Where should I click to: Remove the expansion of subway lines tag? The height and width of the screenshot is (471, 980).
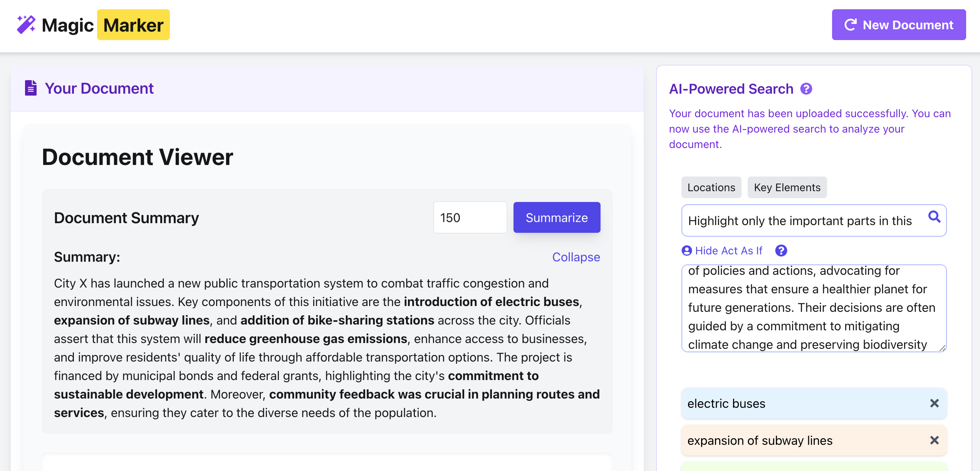tap(934, 440)
